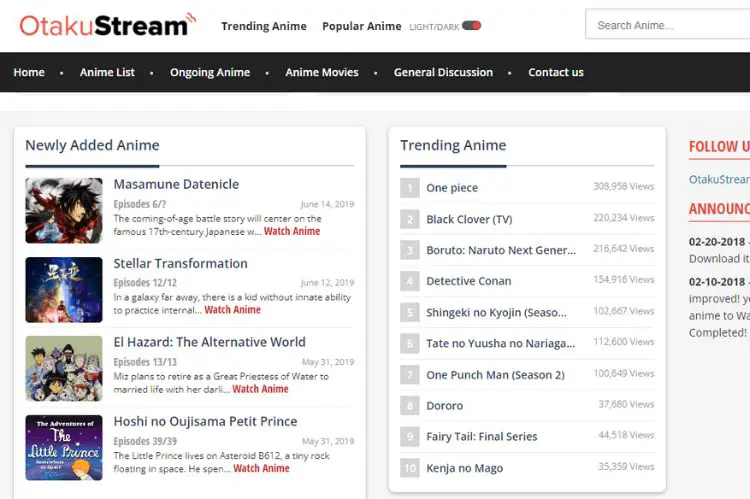Open the Little Prince thumbnail image

point(64,447)
